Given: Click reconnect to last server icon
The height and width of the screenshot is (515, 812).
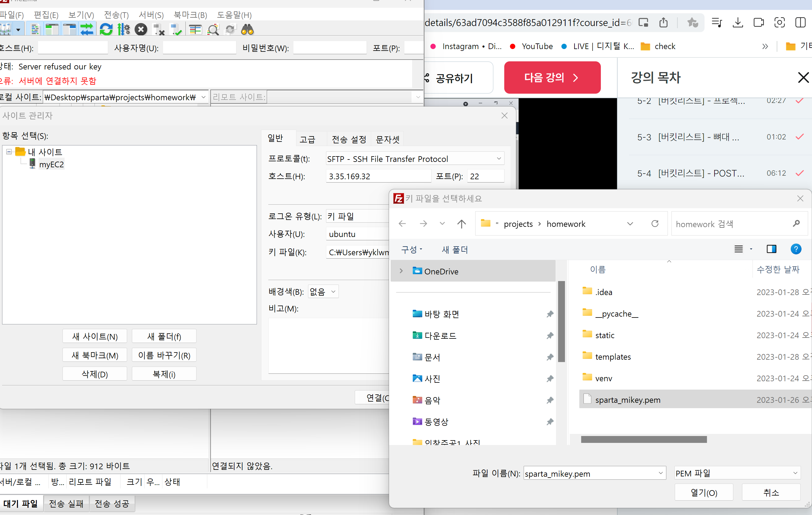Looking at the screenshot, I should tap(176, 30).
